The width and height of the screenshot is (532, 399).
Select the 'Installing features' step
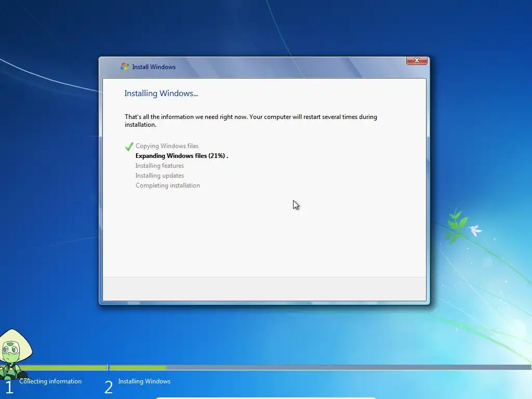click(159, 166)
